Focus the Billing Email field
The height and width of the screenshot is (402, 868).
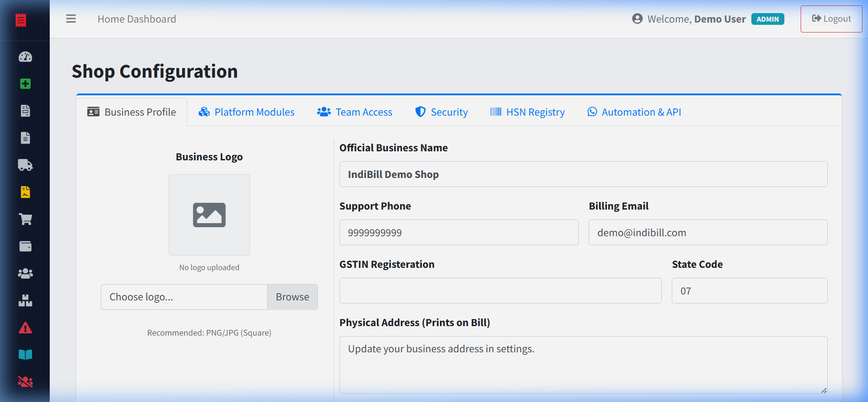[x=708, y=233]
